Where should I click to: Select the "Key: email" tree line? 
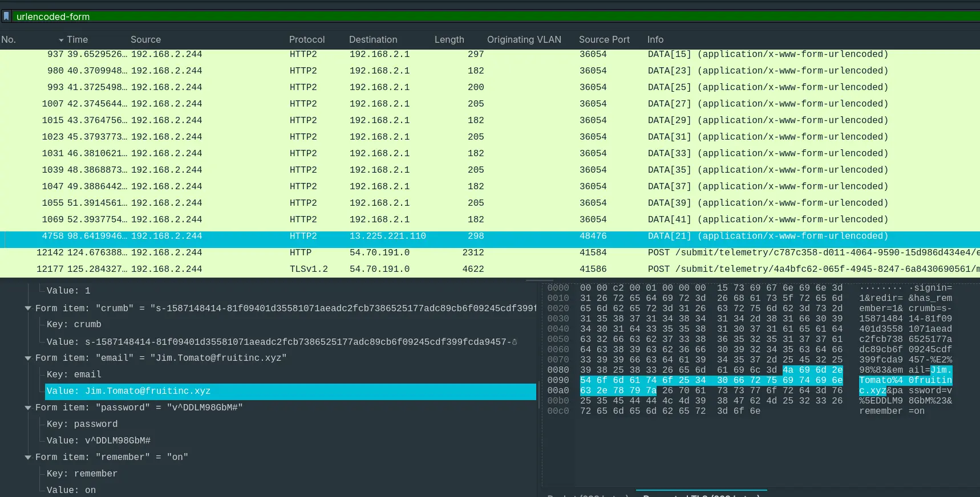point(74,374)
